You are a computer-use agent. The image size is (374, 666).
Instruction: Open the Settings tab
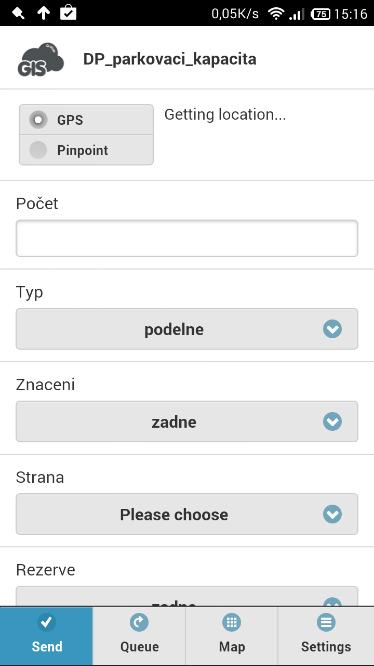326,636
